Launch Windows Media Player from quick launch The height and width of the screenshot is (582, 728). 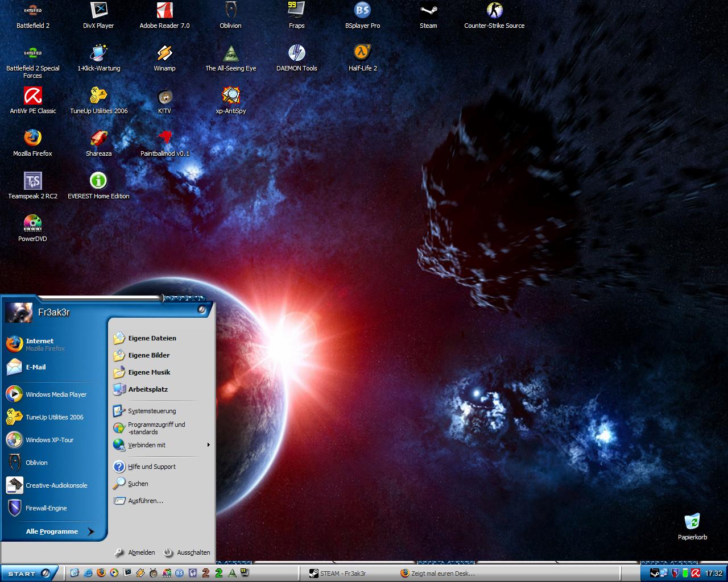[114, 573]
